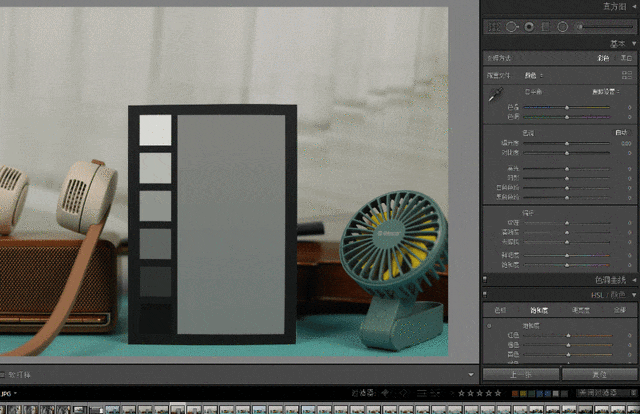Toggle the HSL panel on/off switch
The image size is (640, 414).
tap(484, 294)
